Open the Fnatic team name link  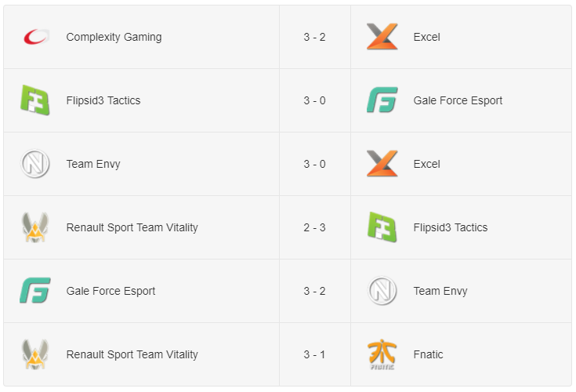428,354
